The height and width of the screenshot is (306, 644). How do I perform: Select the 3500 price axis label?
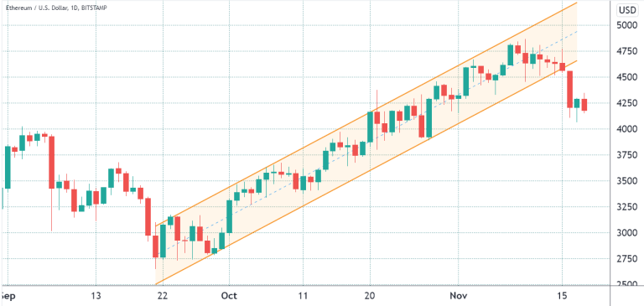(x=629, y=181)
